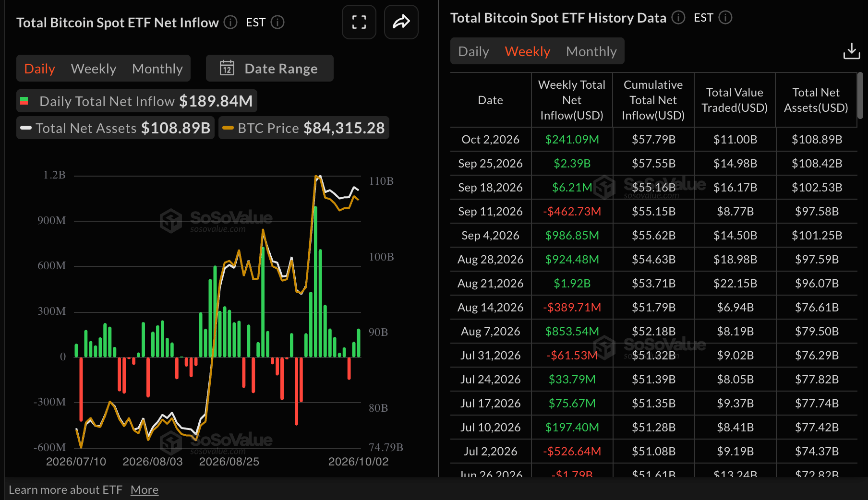Click calendar icon in Date Range button
Image resolution: width=868 pixels, height=500 pixels.
coord(227,68)
